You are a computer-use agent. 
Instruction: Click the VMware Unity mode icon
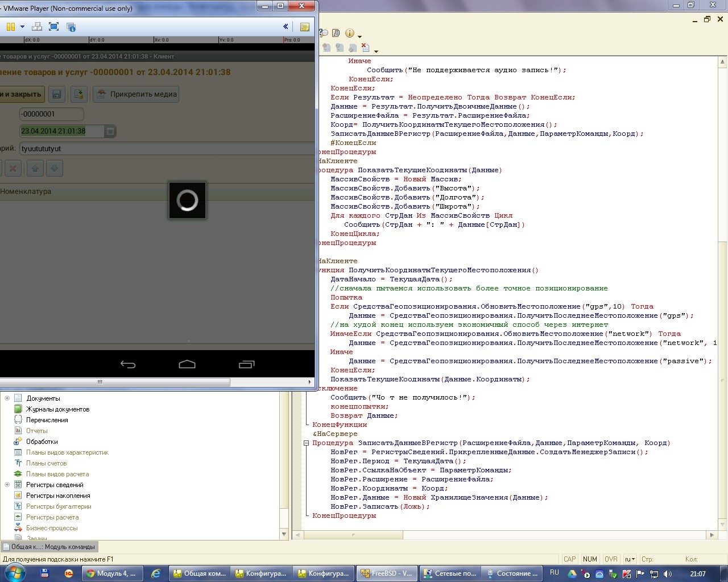(71, 27)
